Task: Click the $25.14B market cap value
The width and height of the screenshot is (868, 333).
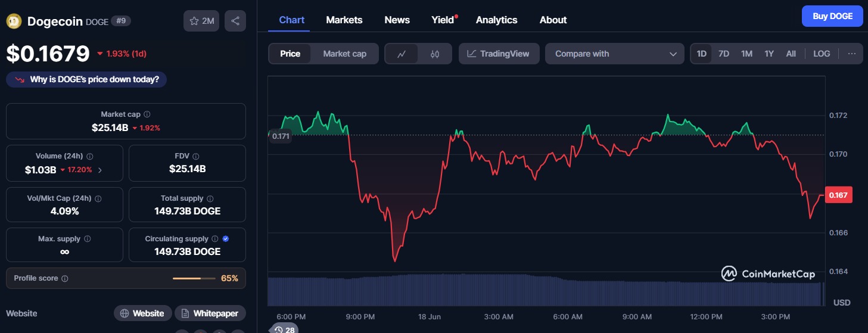Action: click(110, 127)
